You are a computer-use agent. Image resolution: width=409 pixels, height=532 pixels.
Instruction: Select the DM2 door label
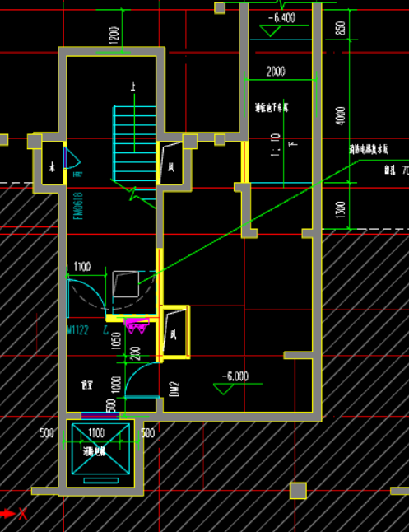tap(174, 389)
